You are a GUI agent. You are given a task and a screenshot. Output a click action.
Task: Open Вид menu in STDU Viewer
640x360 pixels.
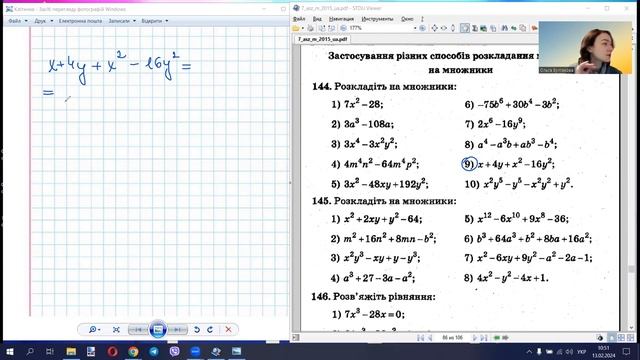[x=317, y=19]
